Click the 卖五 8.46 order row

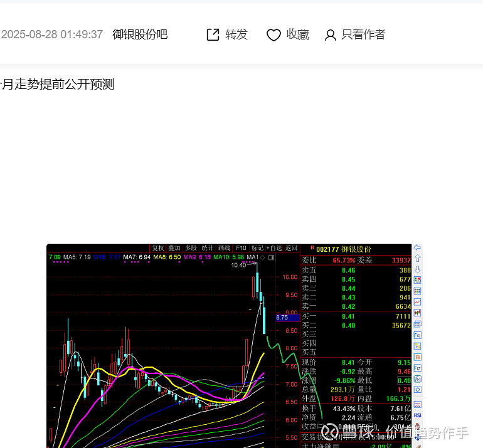click(x=356, y=270)
